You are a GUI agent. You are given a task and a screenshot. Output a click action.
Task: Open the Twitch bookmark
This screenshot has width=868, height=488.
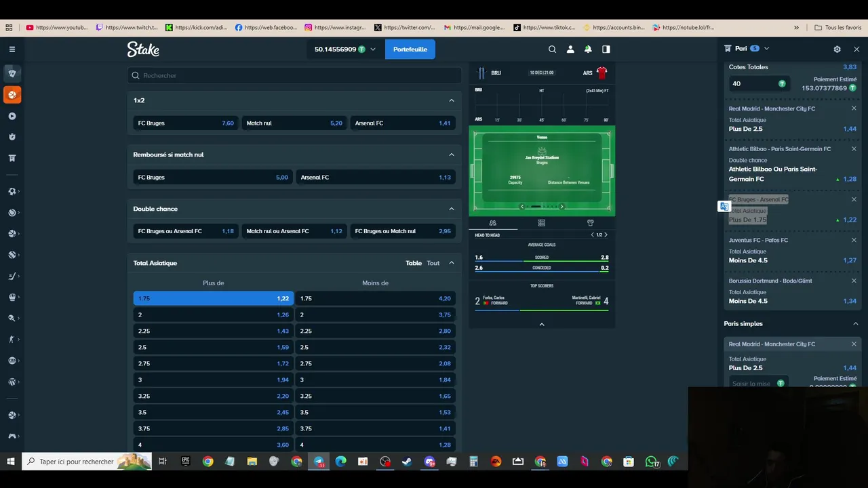pos(127,28)
